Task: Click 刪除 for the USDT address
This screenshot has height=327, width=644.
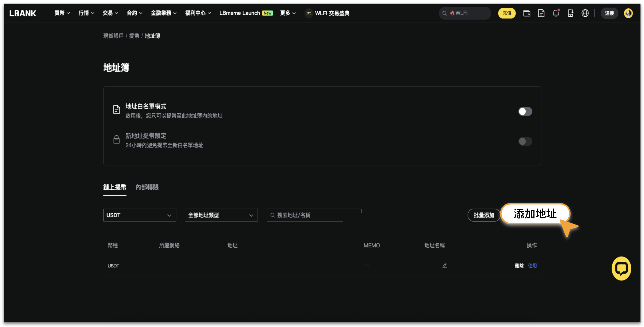Action: (x=519, y=266)
